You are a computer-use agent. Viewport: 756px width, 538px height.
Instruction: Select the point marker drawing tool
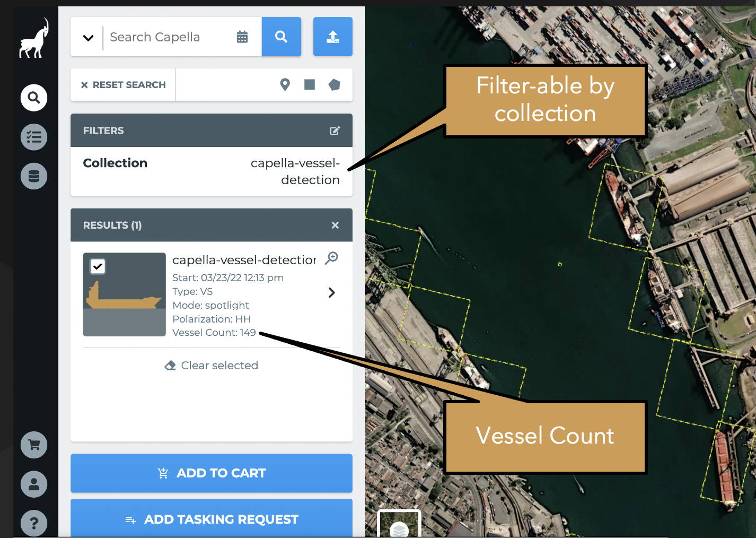point(285,84)
